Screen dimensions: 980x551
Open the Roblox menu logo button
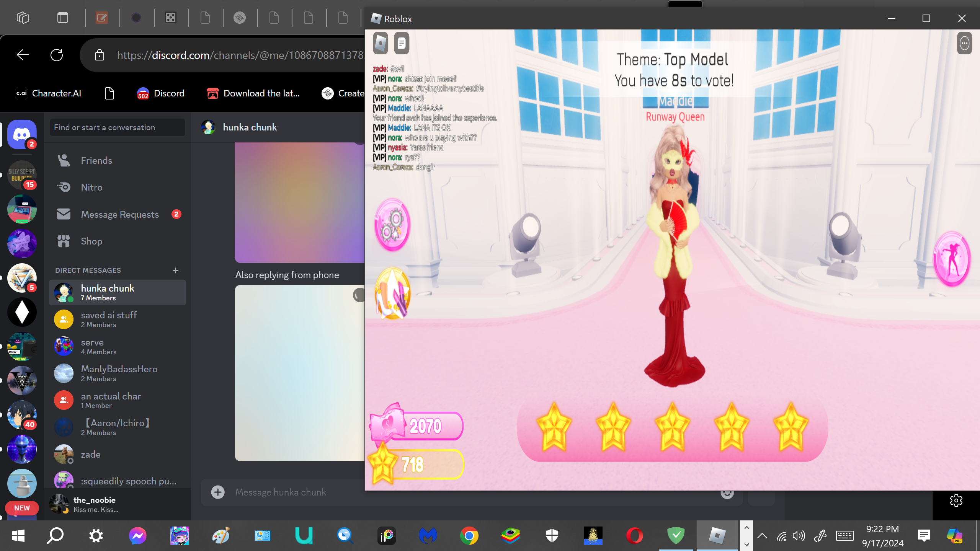coord(381,43)
